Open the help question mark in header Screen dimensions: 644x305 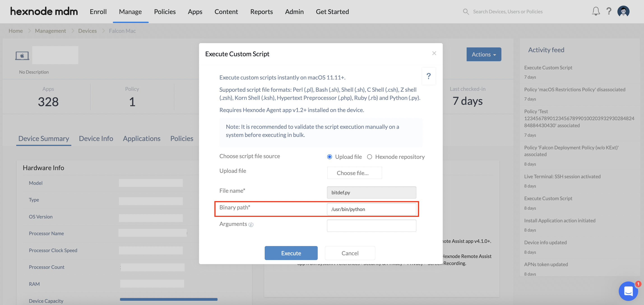(x=609, y=12)
